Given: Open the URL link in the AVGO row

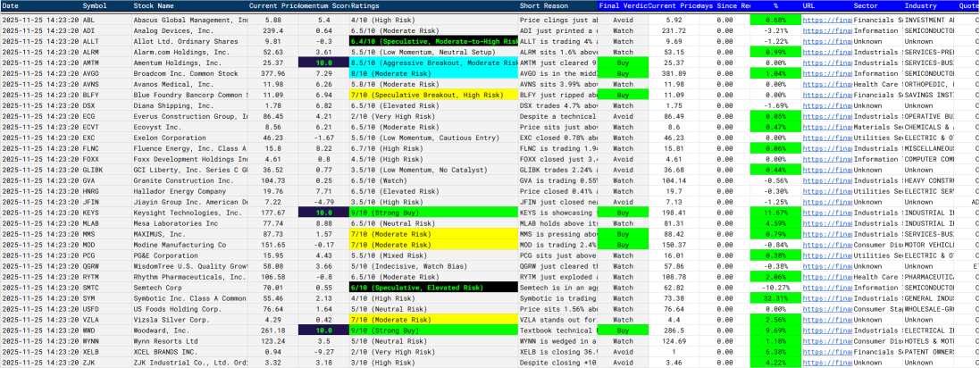Looking at the screenshot, I should (x=826, y=74).
